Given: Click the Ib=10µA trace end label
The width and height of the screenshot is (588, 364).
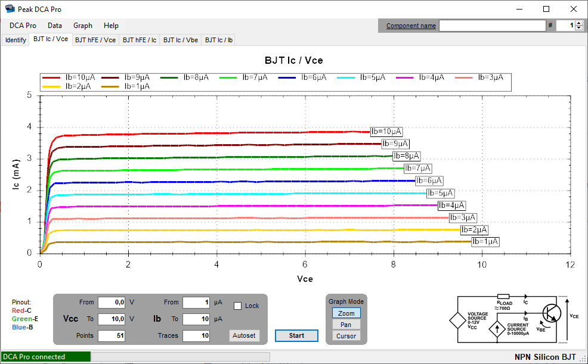Looking at the screenshot, I should 386,132.
